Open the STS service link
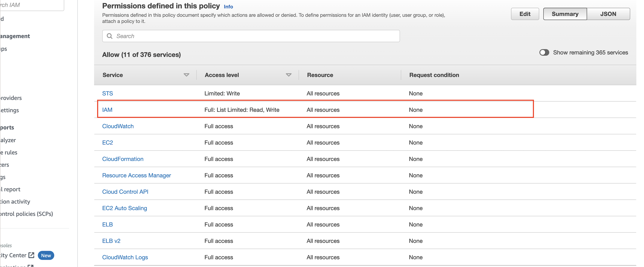Image resolution: width=644 pixels, height=267 pixels. (107, 93)
